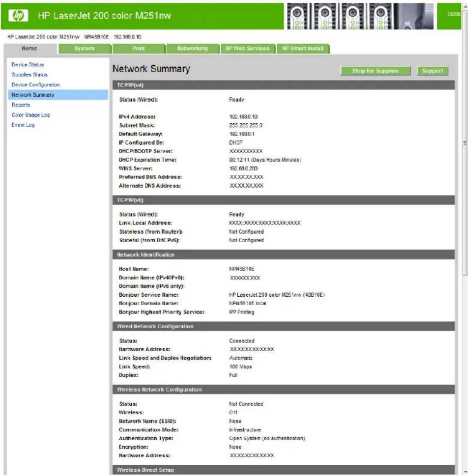The width and height of the screenshot is (468, 476).
Task: Open the Home tab
Action: click(x=30, y=49)
